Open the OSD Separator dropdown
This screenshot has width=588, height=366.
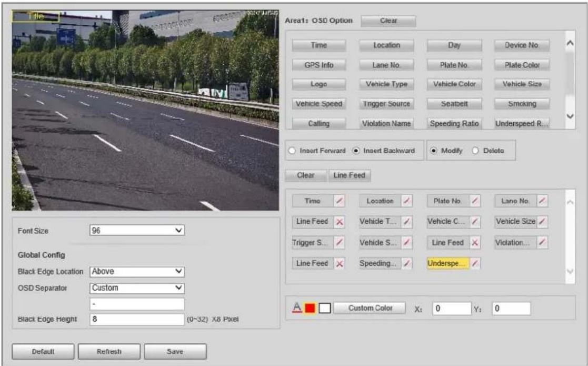pyautogui.click(x=137, y=288)
